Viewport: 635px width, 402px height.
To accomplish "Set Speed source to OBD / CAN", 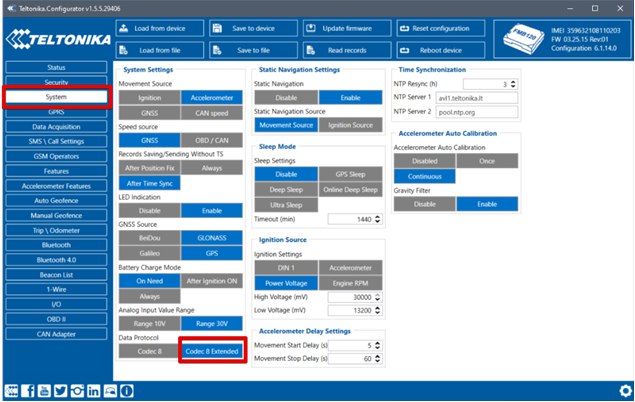I will pos(212,140).
